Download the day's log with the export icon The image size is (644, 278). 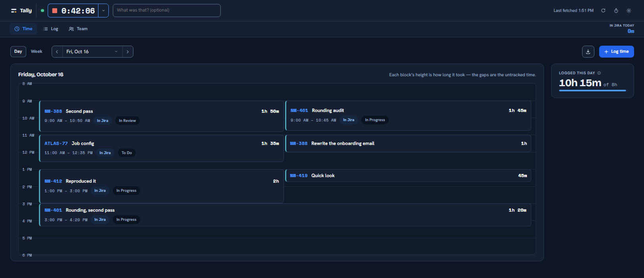(588, 52)
